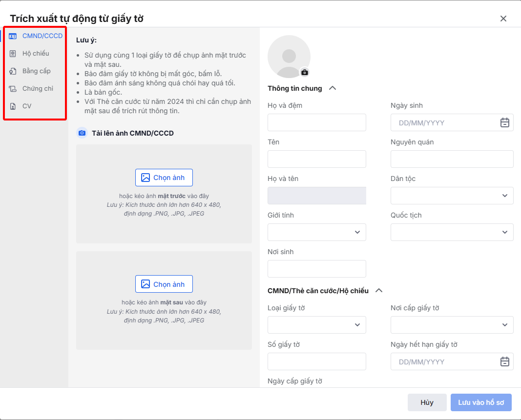The height and width of the screenshot is (420, 521).
Task: Click 'Là bản gốc.' note text
Action: [104, 92]
